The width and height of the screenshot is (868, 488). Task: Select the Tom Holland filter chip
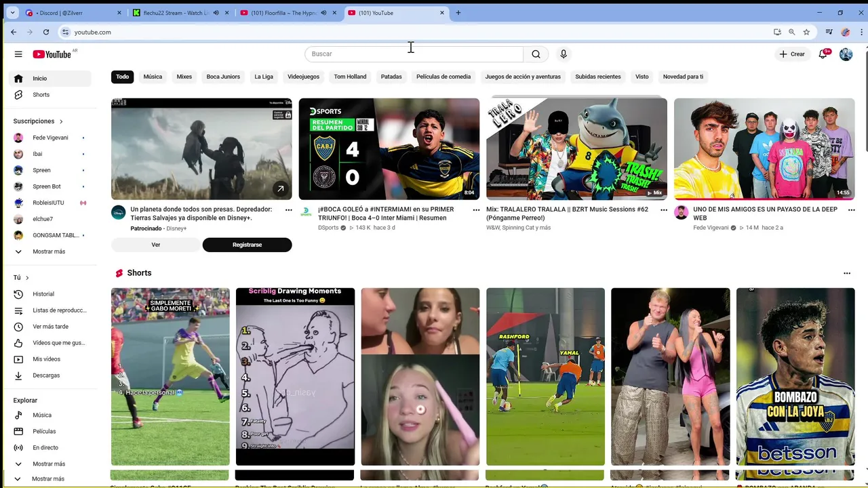350,77
